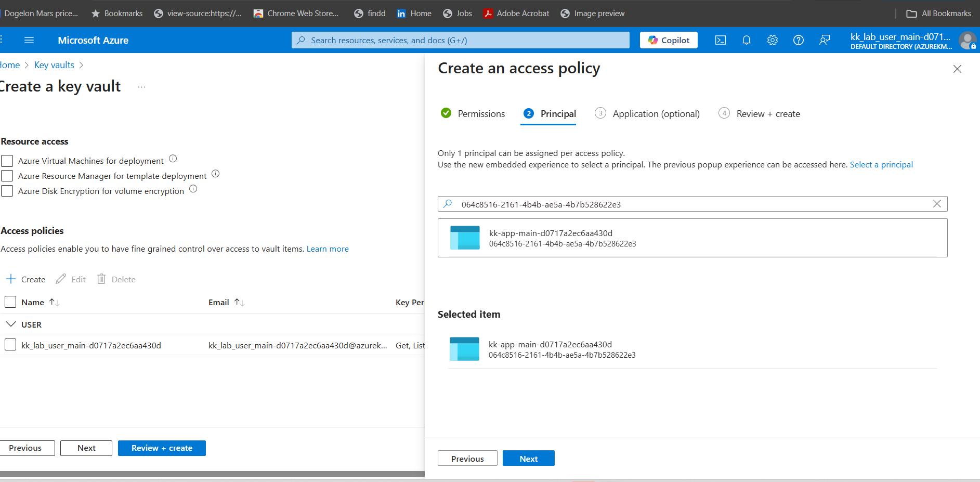Image resolution: width=980 pixels, height=482 pixels.
Task: Open the Image preview bookmark
Action: (593, 14)
